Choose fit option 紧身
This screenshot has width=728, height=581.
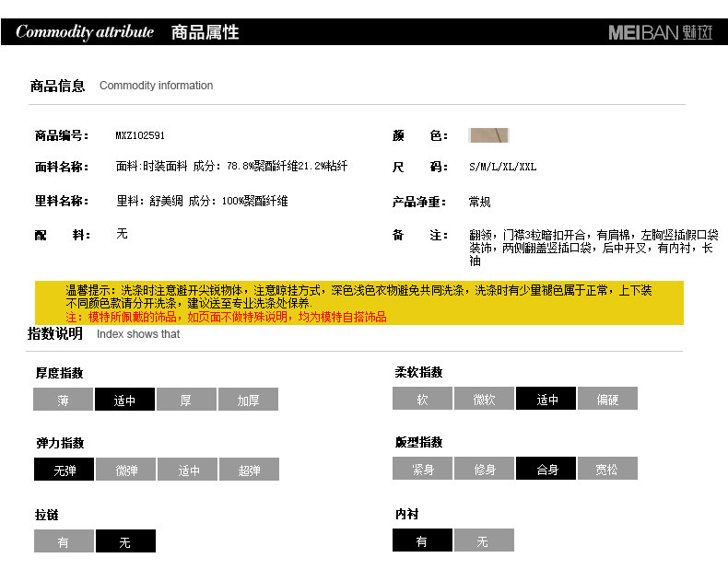(x=422, y=469)
